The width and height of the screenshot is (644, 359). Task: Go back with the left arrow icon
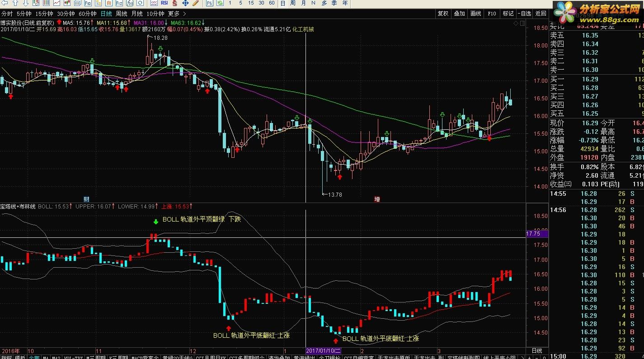(x=5, y=3)
